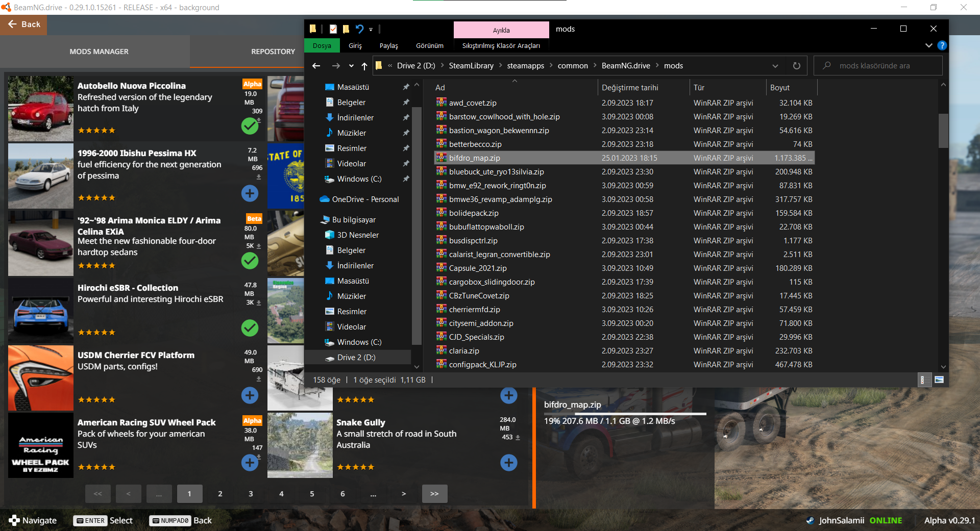Jump to last repository page
This screenshot has height=531, width=980.
point(434,494)
